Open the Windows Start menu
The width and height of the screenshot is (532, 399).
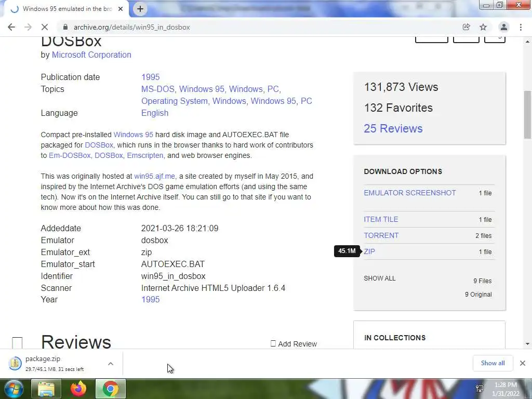(x=13, y=389)
